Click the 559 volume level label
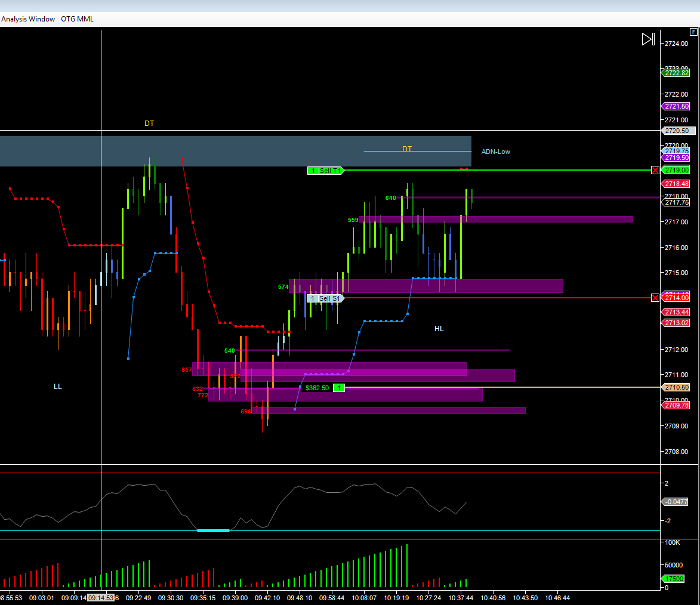This screenshot has height=605, width=700. pos(353,220)
